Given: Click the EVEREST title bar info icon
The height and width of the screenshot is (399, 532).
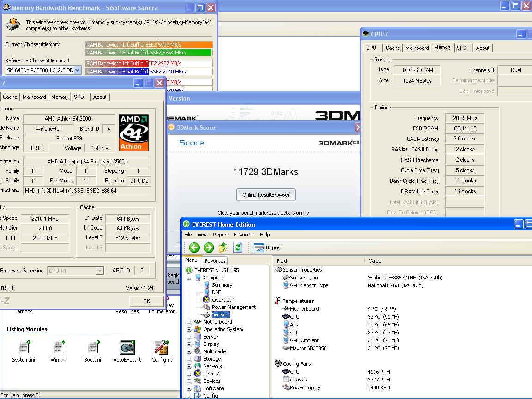Looking at the screenshot, I should pos(186,224).
